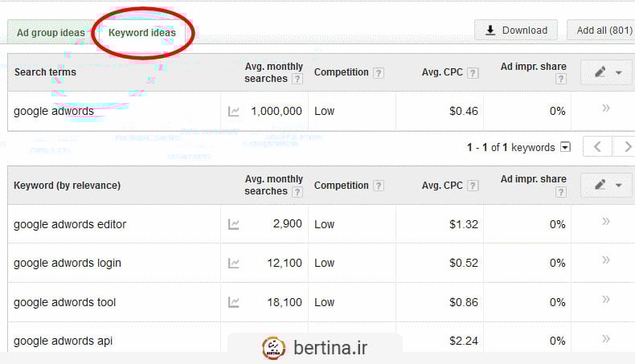The image size is (635, 364).
Task: Sort Keyword table by Avg. CPC header
Action: (442, 186)
